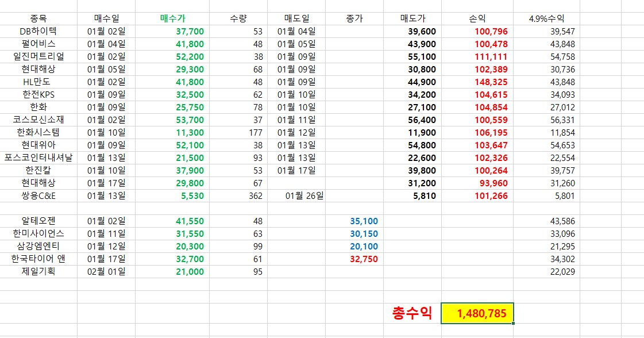Click the buy date 02월 01일 cell
Viewport: 644px width, 338px height.
click(x=106, y=271)
